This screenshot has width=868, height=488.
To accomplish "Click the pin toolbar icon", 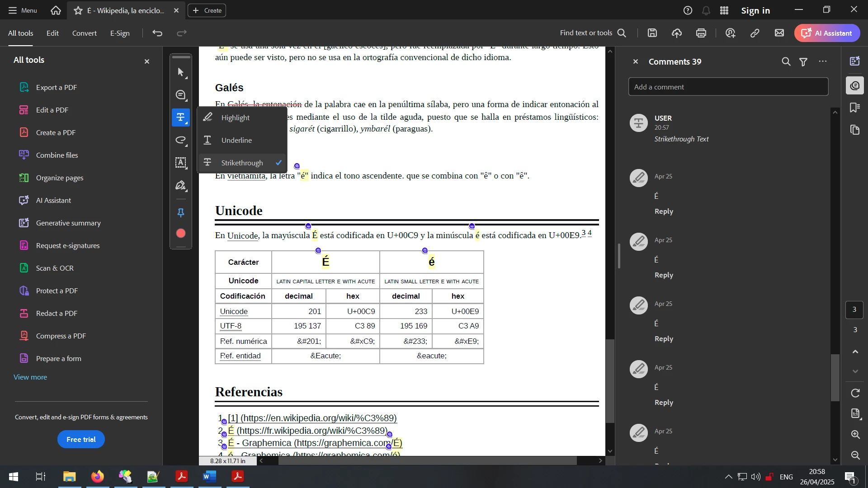I will click(181, 212).
